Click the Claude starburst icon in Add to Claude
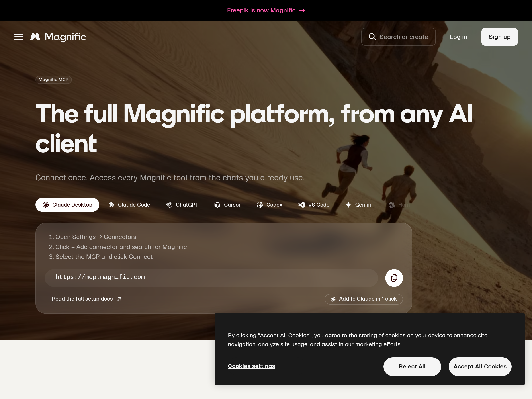 click(333, 299)
